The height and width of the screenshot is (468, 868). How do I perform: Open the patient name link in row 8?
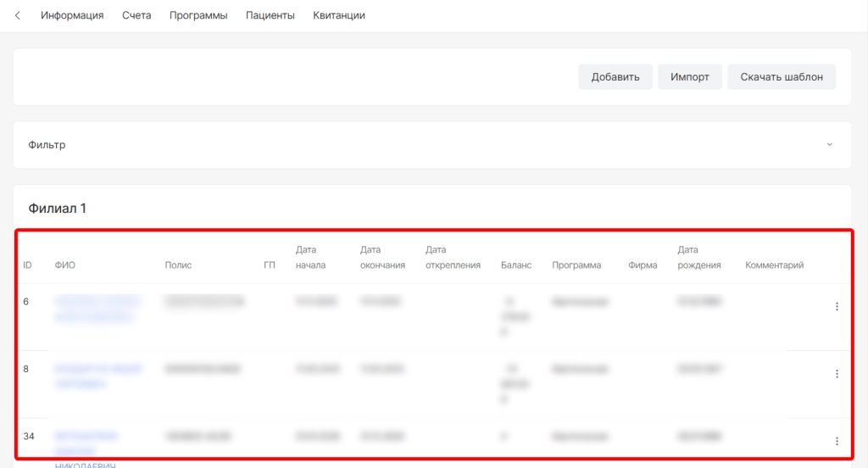coord(97,376)
